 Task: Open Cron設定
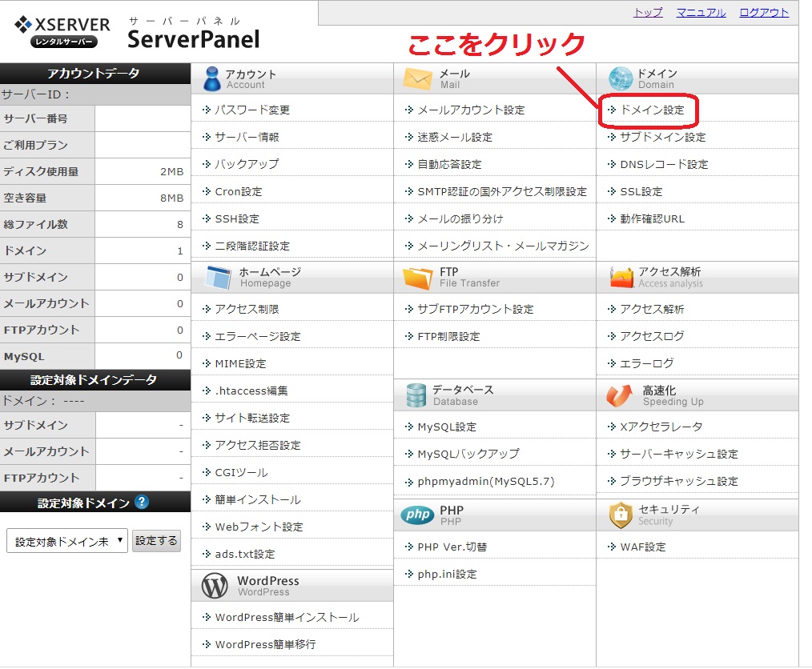(239, 191)
